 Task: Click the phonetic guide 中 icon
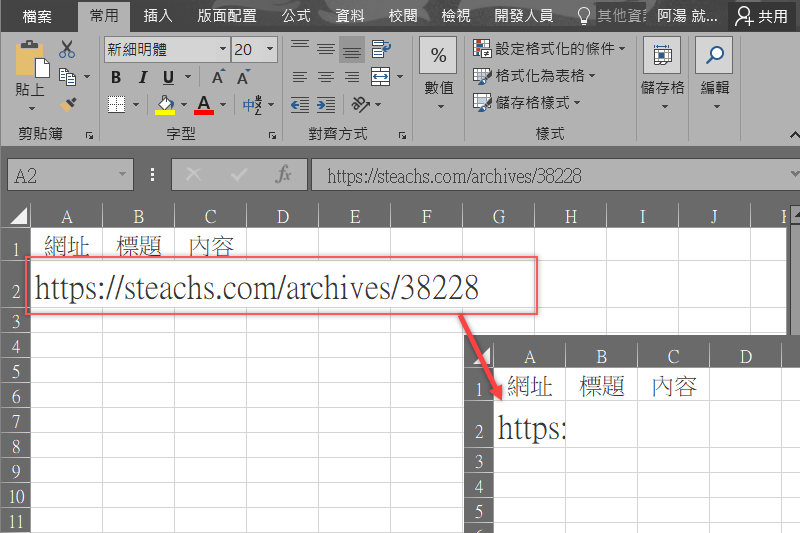tap(253, 105)
